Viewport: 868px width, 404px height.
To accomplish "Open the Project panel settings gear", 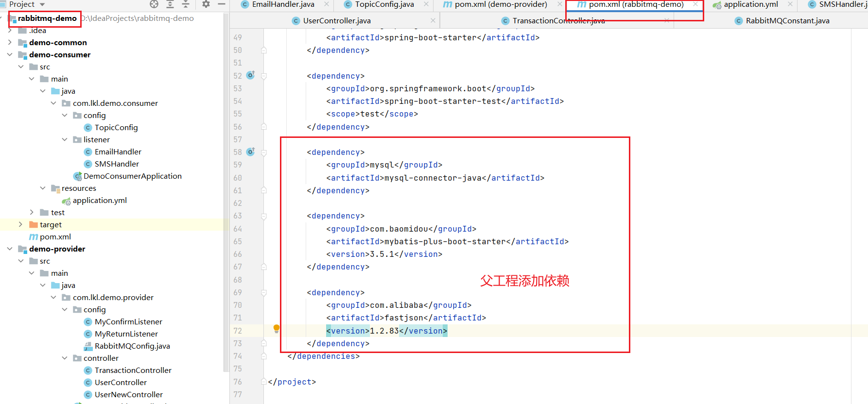I will pyautogui.click(x=206, y=4).
